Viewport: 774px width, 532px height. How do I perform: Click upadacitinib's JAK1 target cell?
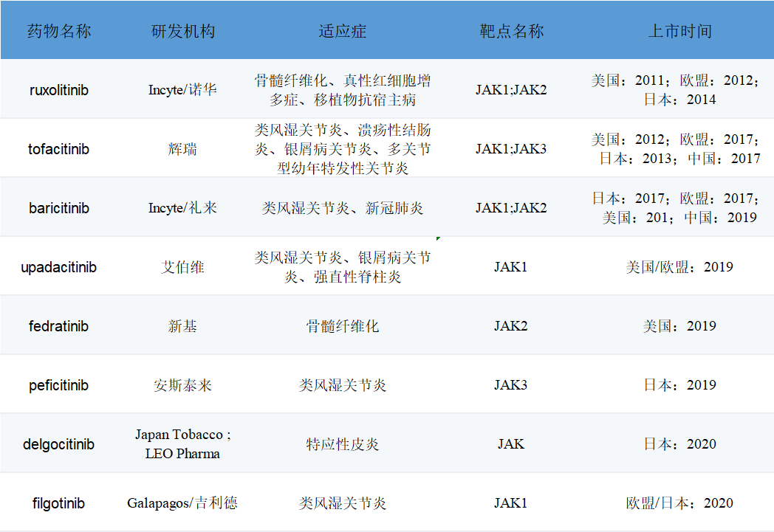click(x=511, y=267)
